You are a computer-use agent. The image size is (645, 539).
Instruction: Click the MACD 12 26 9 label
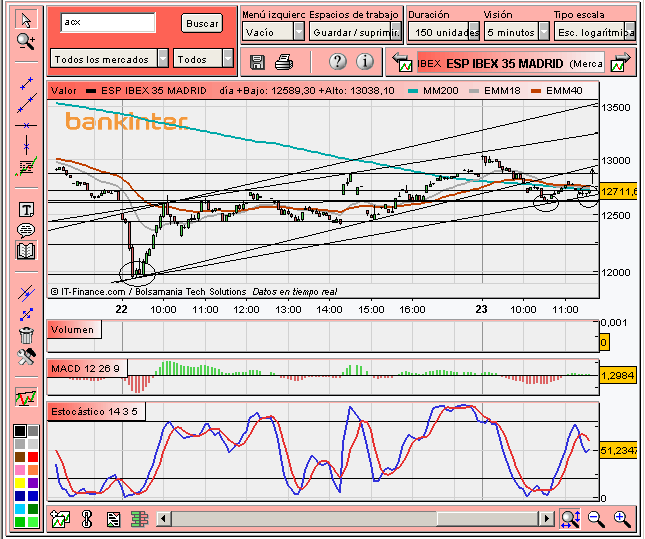click(86, 368)
